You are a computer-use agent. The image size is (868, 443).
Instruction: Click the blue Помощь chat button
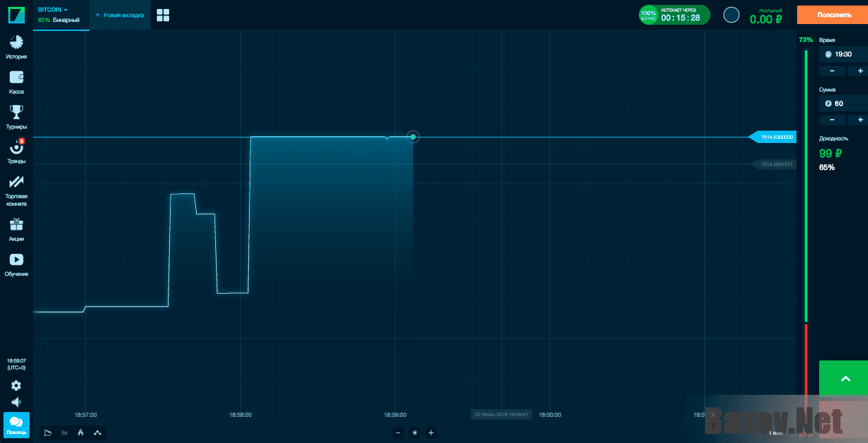click(17, 425)
